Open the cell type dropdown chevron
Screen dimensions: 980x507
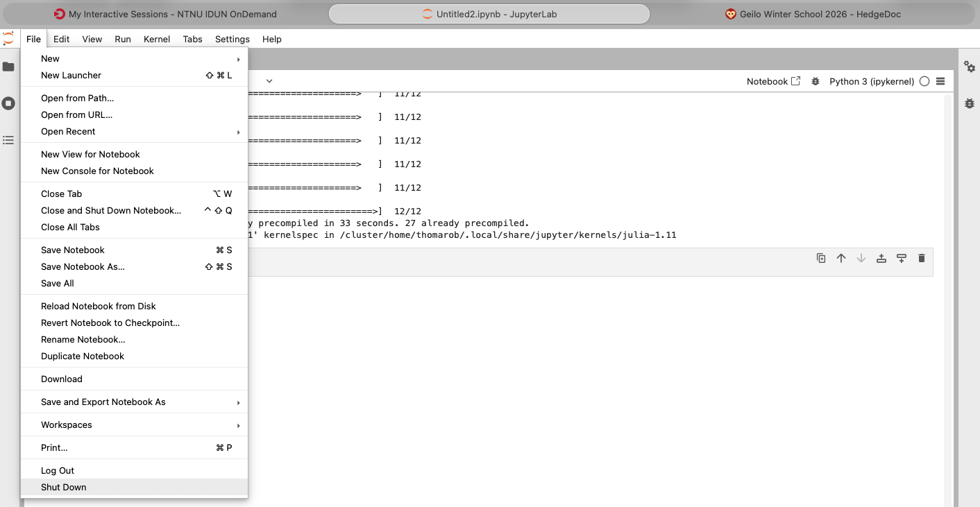(x=269, y=81)
